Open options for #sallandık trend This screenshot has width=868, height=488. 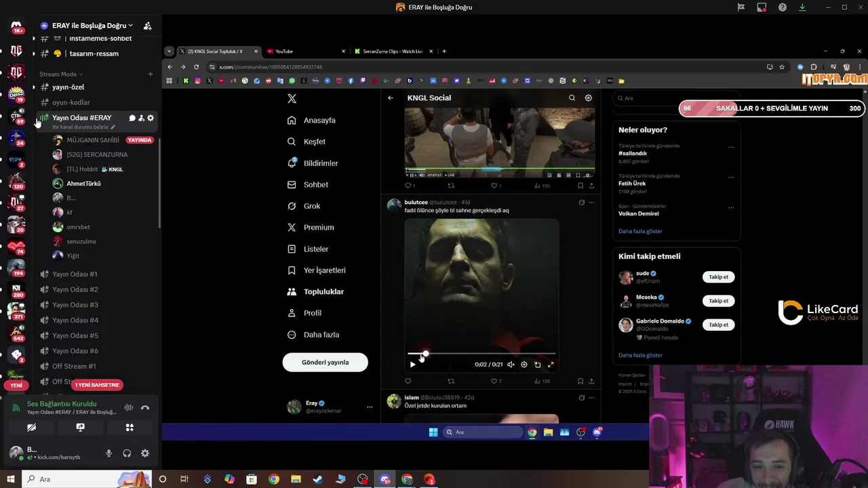coord(731,147)
